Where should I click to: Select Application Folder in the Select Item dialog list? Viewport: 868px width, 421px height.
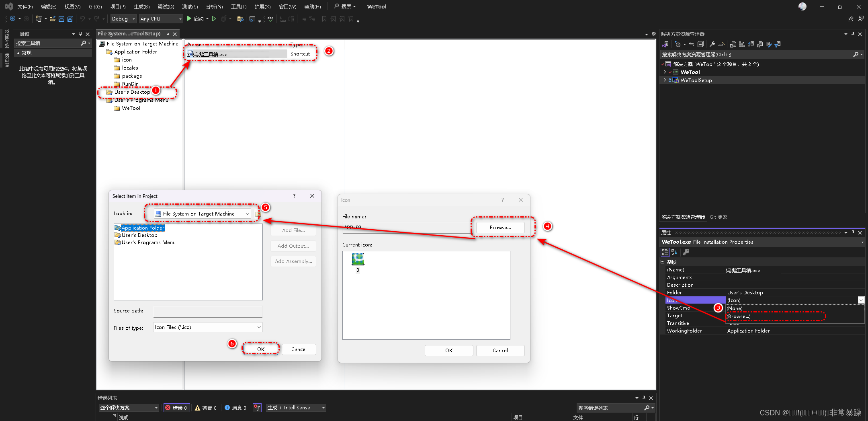[x=143, y=228]
